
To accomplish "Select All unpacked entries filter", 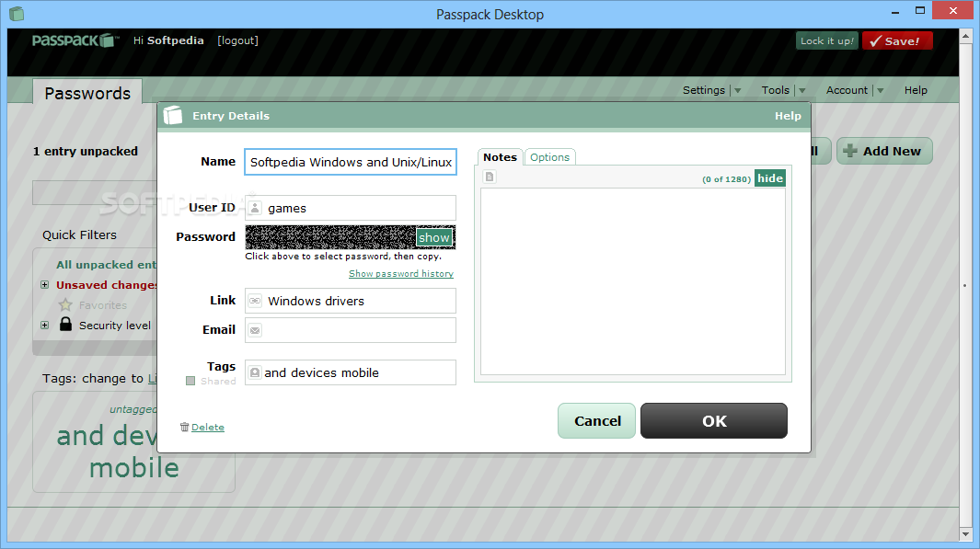I will point(106,265).
